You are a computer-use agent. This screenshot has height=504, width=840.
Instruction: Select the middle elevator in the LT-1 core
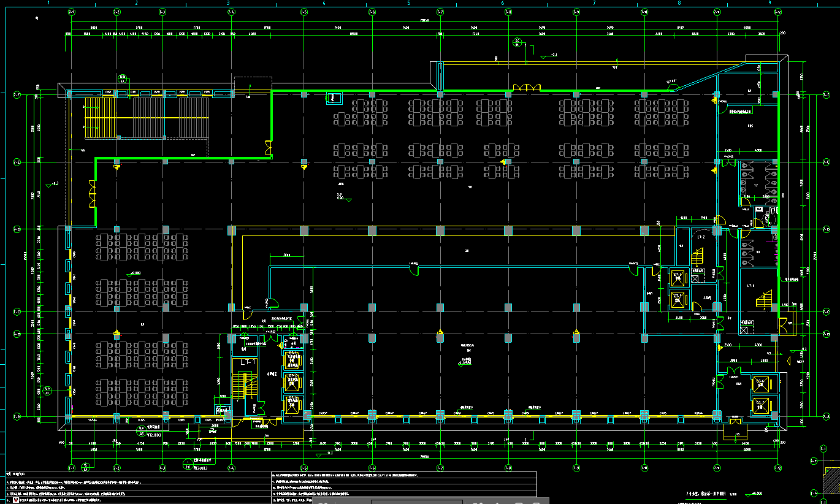pos(292,382)
